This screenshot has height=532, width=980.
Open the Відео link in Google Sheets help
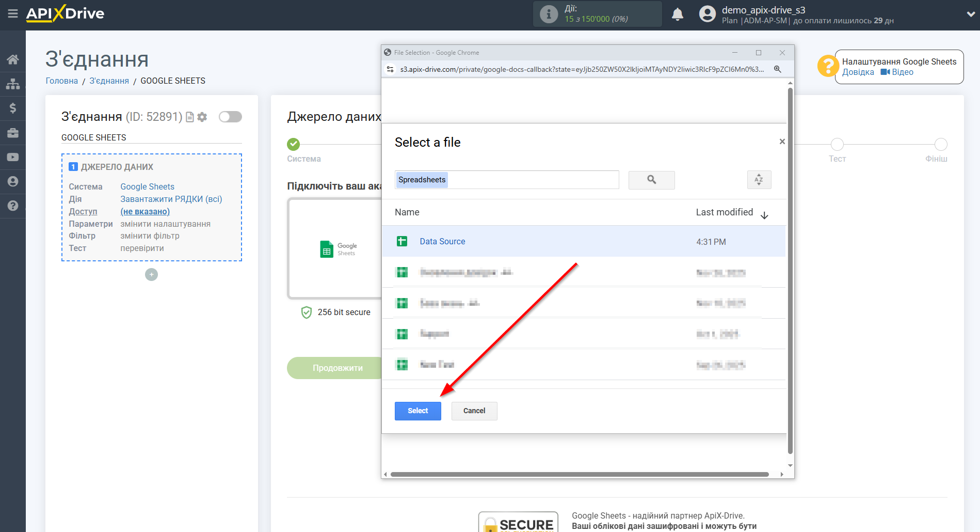click(x=902, y=72)
